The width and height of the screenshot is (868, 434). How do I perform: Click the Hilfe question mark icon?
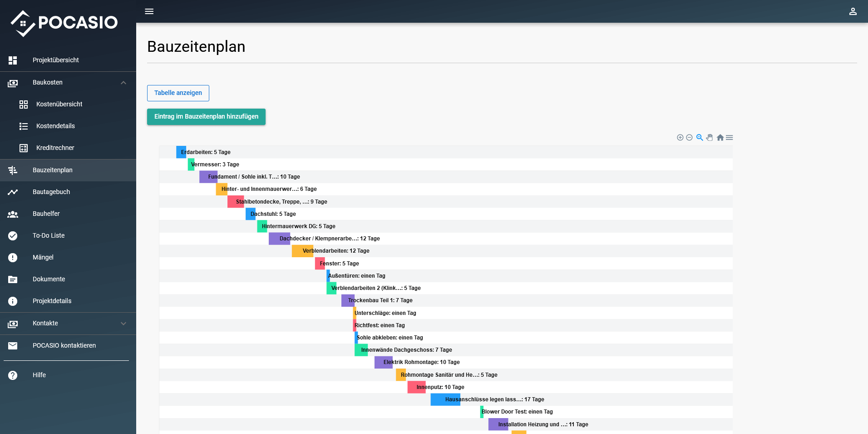click(13, 375)
